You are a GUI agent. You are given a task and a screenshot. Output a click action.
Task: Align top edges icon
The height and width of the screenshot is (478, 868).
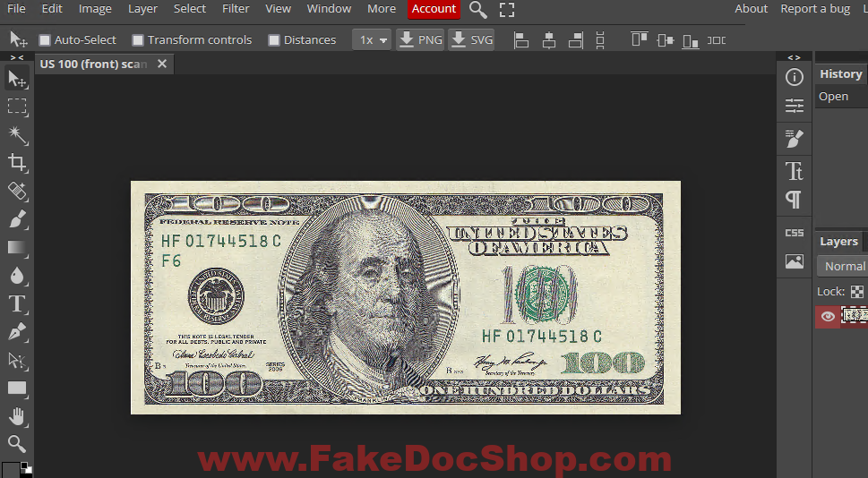tap(639, 39)
